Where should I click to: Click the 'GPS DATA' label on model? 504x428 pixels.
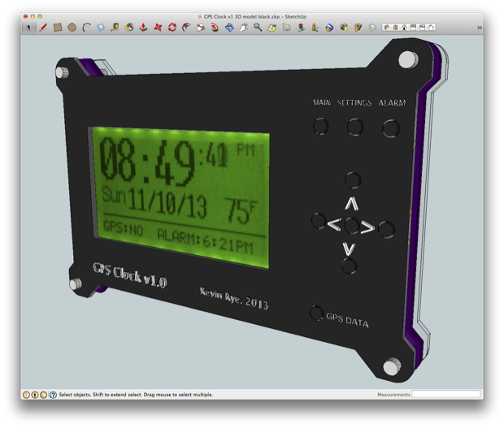coord(347,320)
